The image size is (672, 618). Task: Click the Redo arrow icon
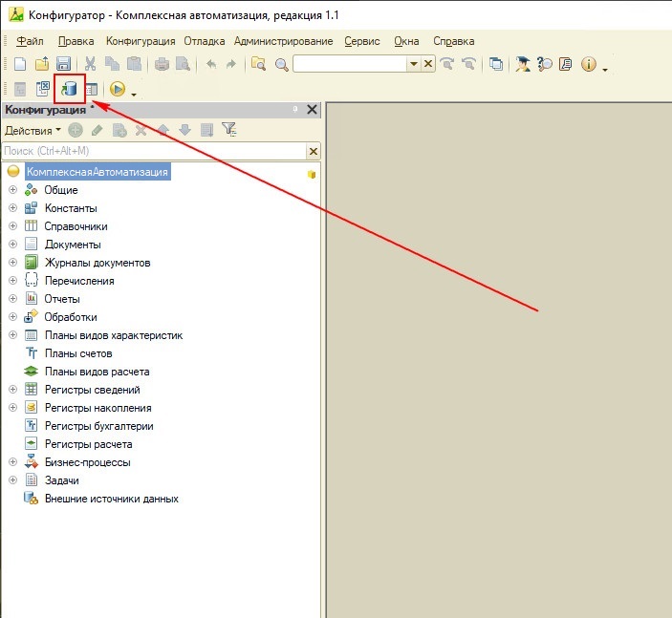(231, 64)
